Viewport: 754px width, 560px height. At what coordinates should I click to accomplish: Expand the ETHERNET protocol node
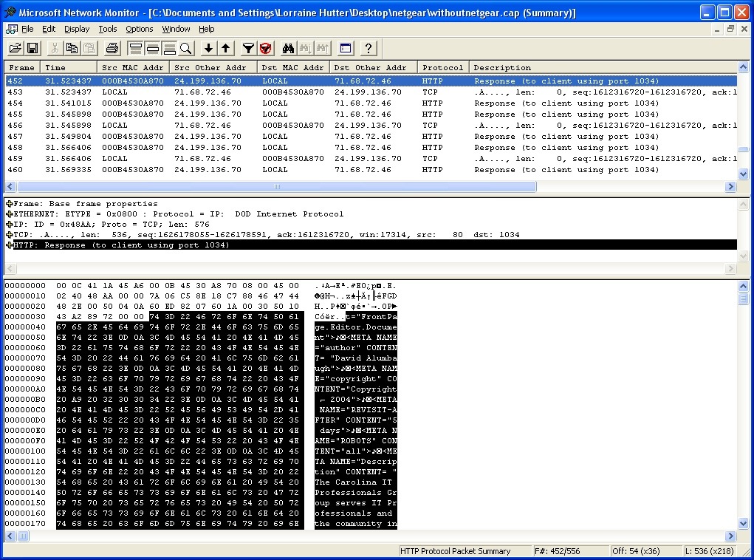point(9,214)
